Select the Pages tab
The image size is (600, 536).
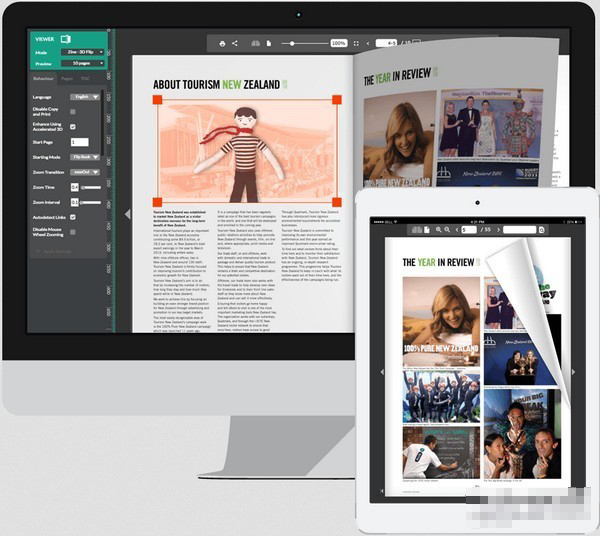(x=67, y=78)
